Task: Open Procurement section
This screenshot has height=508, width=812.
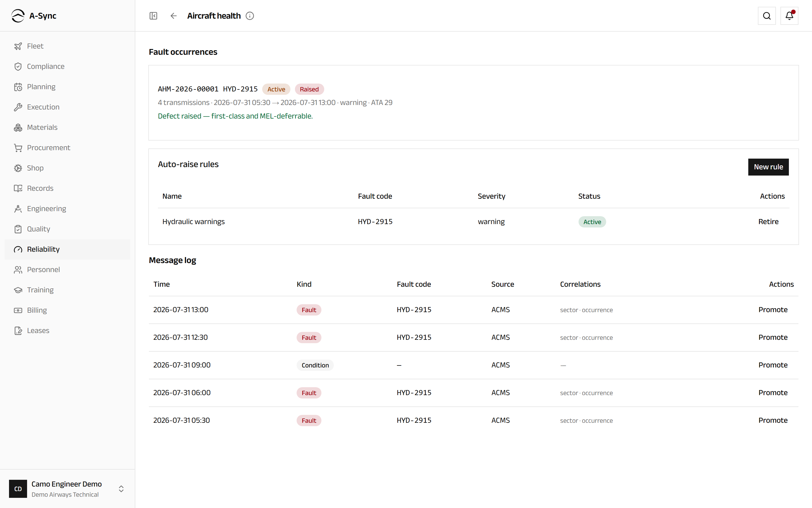Action: (67, 148)
